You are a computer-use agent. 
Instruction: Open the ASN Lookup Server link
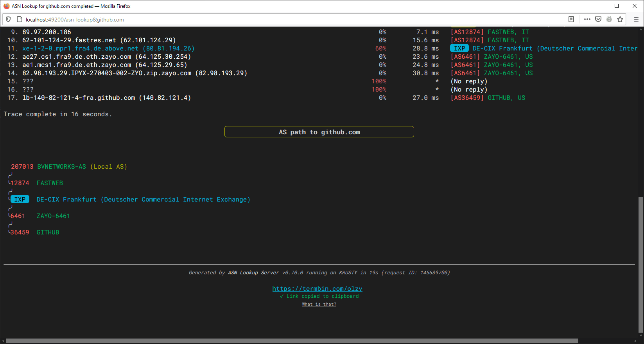point(253,273)
